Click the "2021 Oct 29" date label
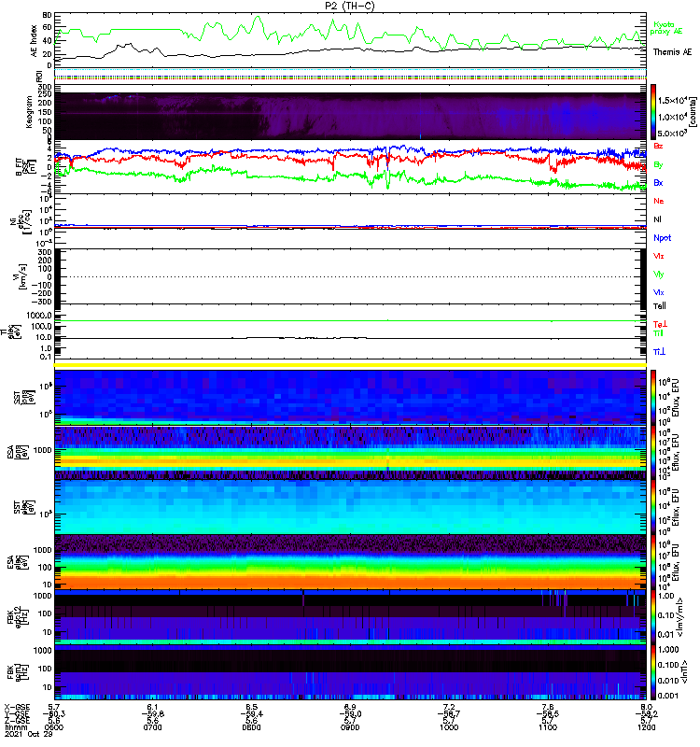700x747 pixels. point(28,734)
